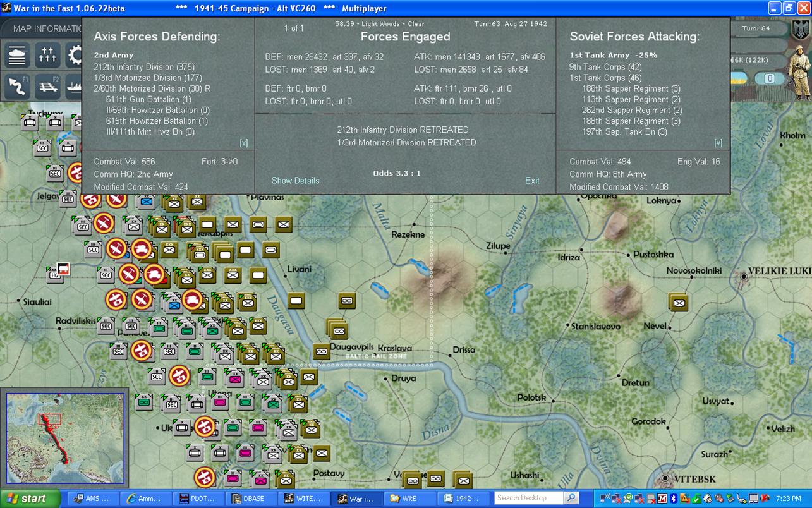This screenshot has width=812, height=508.
Task: Select the MAP INFORMATION tab
Action: tap(44, 28)
